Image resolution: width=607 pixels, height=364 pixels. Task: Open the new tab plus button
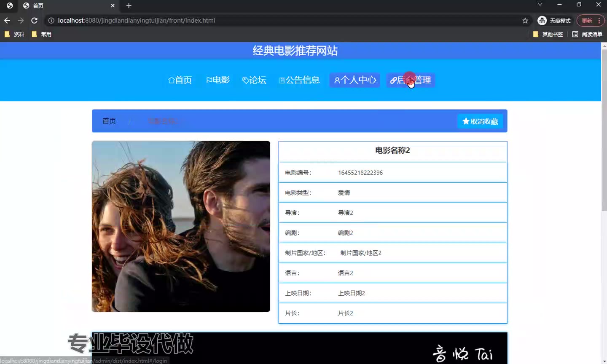(129, 5)
